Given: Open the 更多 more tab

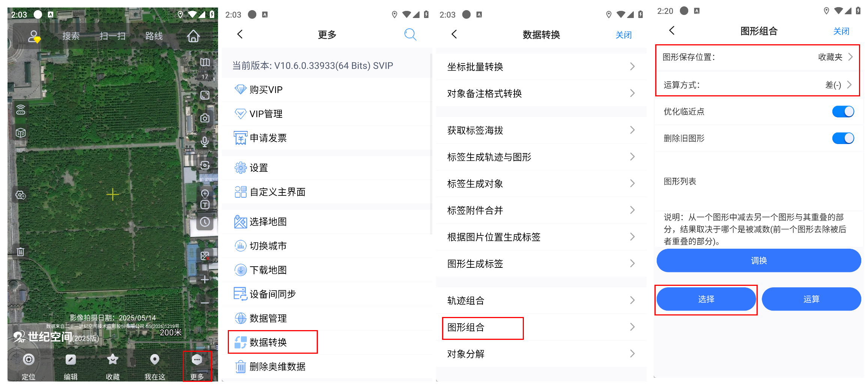Looking at the screenshot, I should (197, 366).
